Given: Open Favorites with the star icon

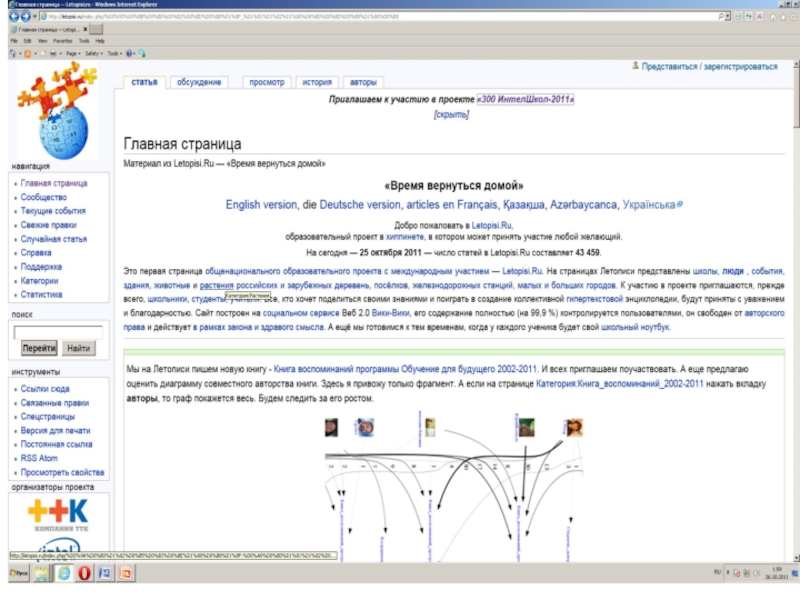Looking at the screenshot, I should click(783, 17).
